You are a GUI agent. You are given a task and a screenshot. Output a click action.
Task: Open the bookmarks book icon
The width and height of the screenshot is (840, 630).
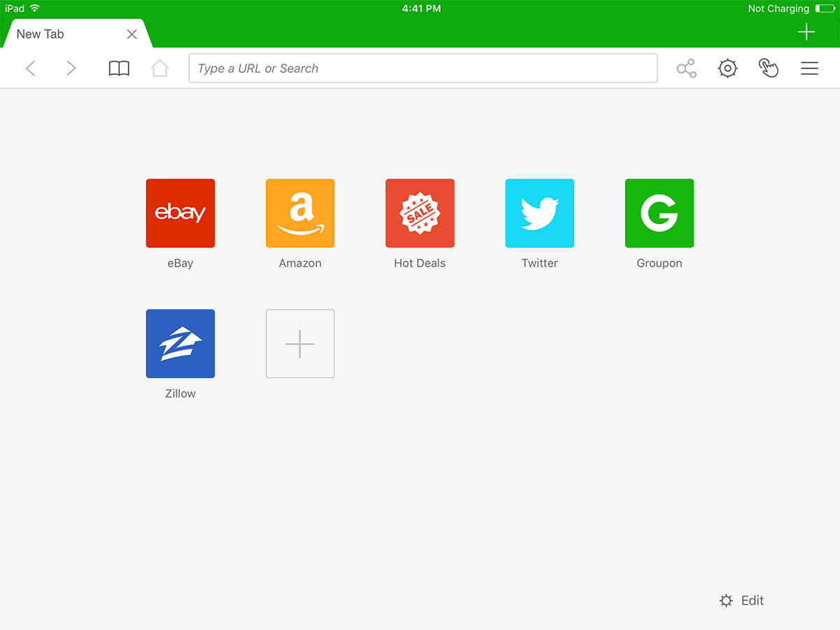(x=119, y=69)
